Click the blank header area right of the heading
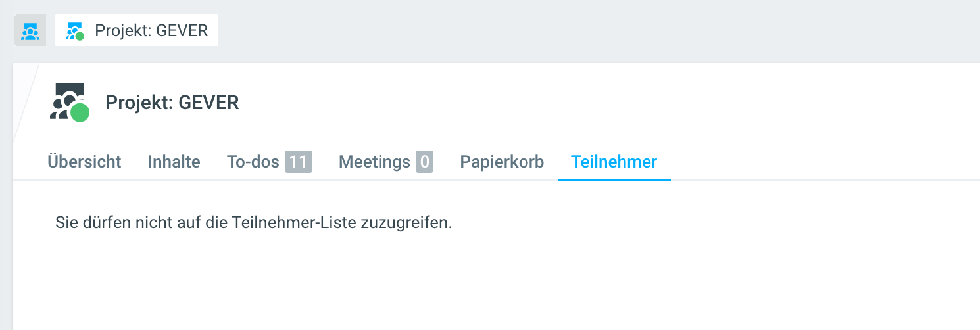980x330 pixels. tap(592, 103)
